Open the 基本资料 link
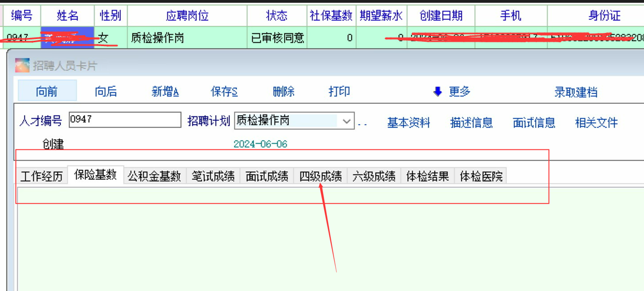Viewport: 644px width, 291px height. 408,123
